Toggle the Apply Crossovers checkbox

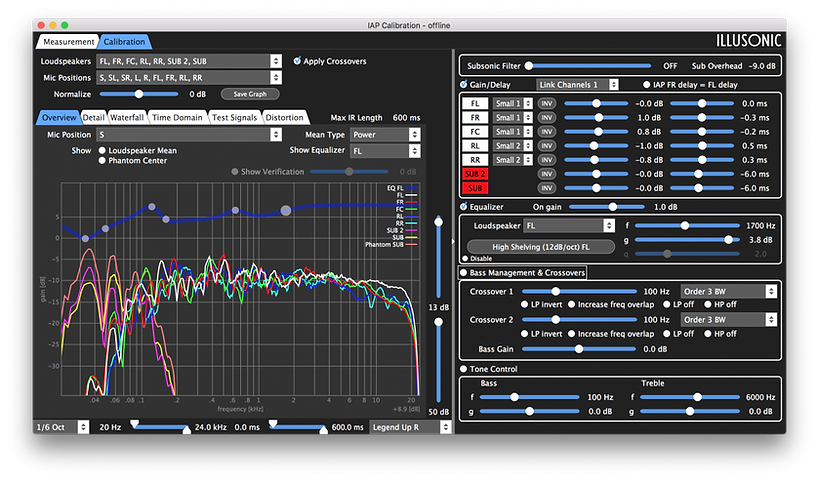(297, 61)
